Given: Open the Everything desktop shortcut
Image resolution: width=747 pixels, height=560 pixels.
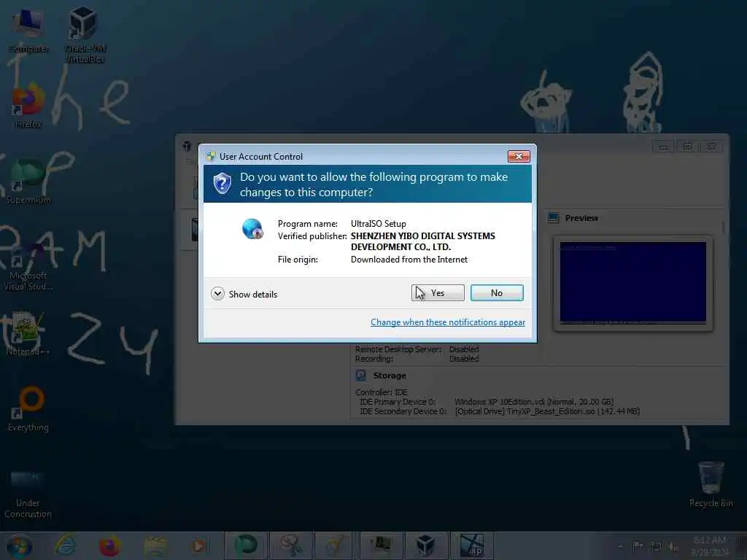Looking at the screenshot, I should pos(28,408).
